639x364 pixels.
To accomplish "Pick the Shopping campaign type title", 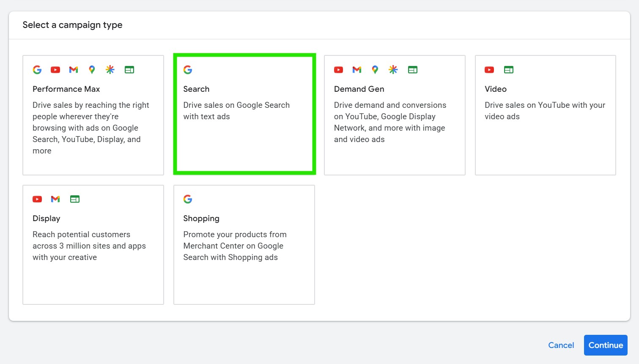I will [201, 219].
